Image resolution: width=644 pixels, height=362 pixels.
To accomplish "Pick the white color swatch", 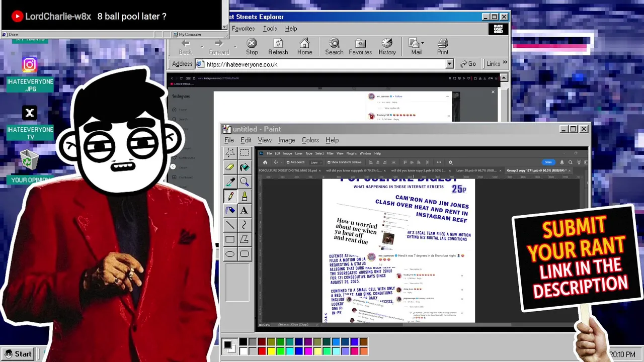I will pos(243,351).
